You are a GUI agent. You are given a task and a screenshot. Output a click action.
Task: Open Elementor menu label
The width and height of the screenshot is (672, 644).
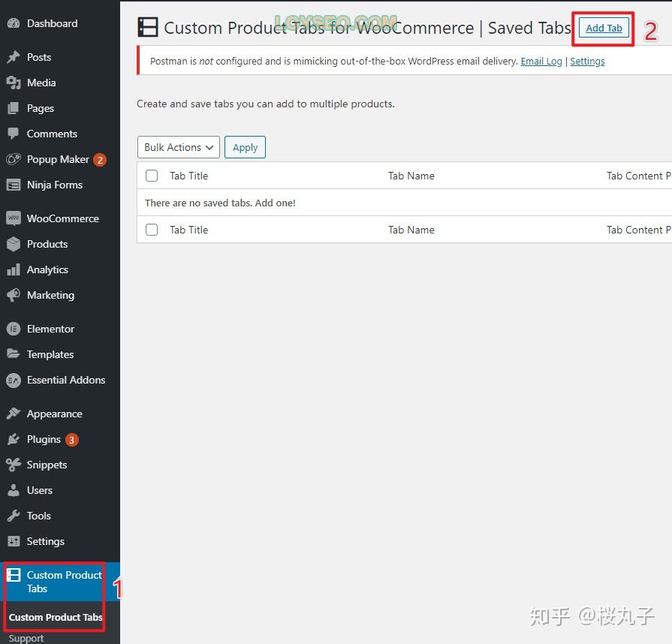[x=50, y=329]
